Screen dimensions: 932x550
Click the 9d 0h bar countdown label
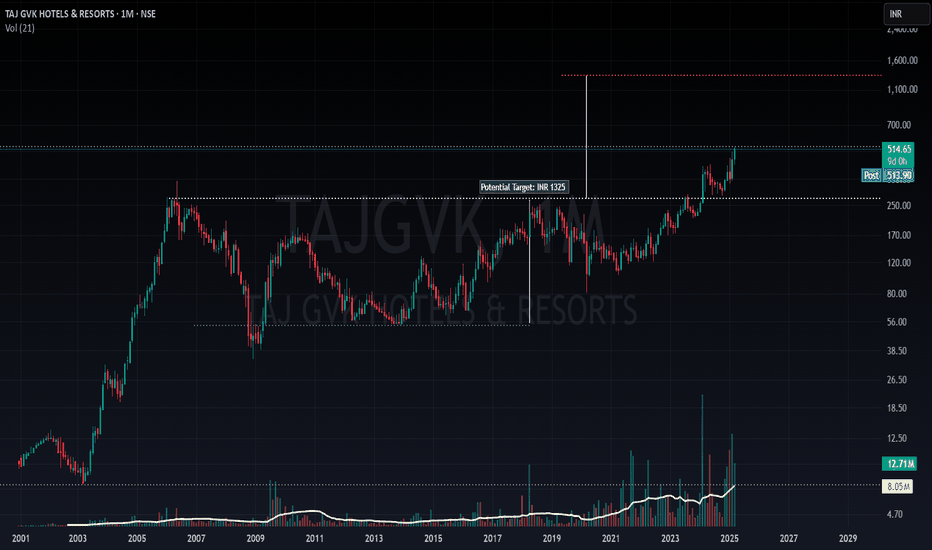(x=898, y=161)
